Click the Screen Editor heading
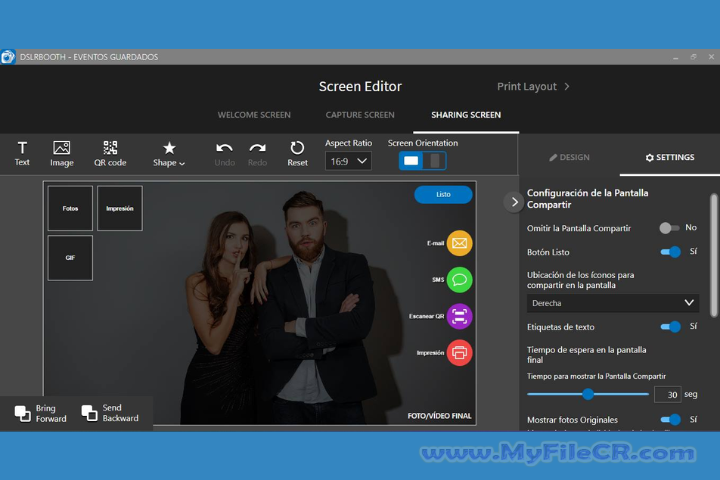This screenshot has height=480, width=720. click(x=360, y=86)
